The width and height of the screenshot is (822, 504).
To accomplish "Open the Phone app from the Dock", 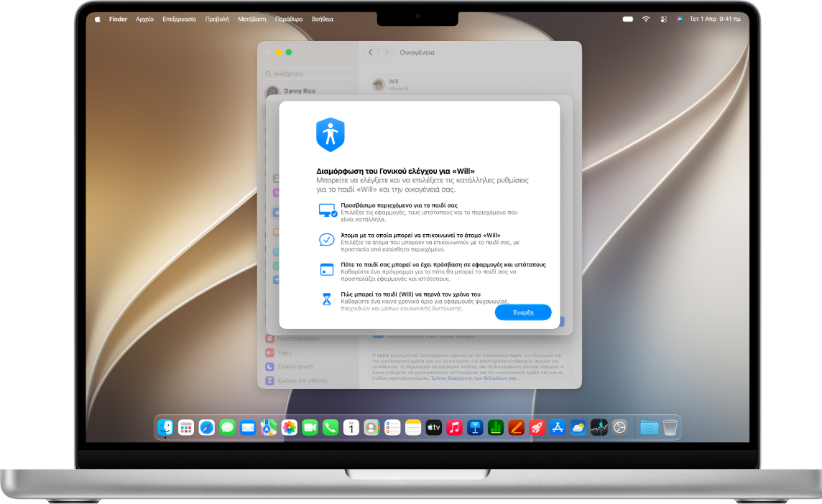I will point(331,427).
